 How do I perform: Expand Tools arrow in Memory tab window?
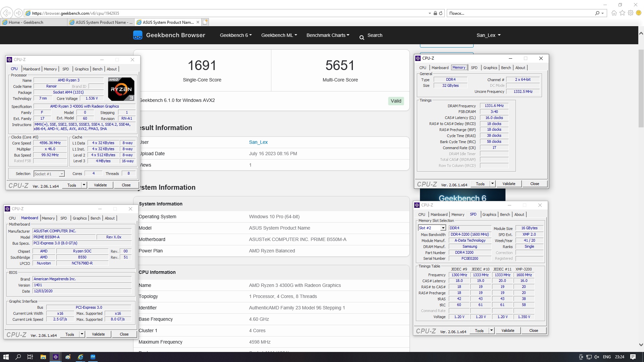tap(492, 184)
